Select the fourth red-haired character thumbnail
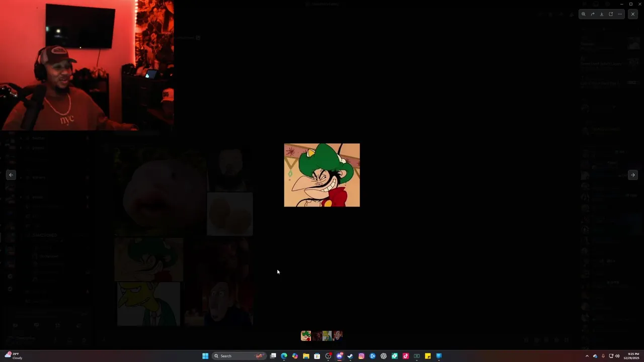This screenshot has height=362, width=644. click(x=338, y=336)
